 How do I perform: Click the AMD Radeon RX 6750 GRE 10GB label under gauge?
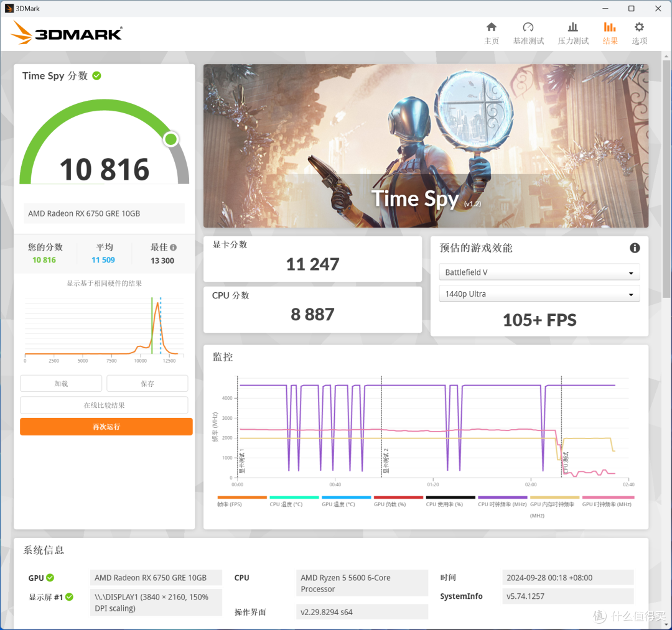pyautogui.click(x=104, y=213)
